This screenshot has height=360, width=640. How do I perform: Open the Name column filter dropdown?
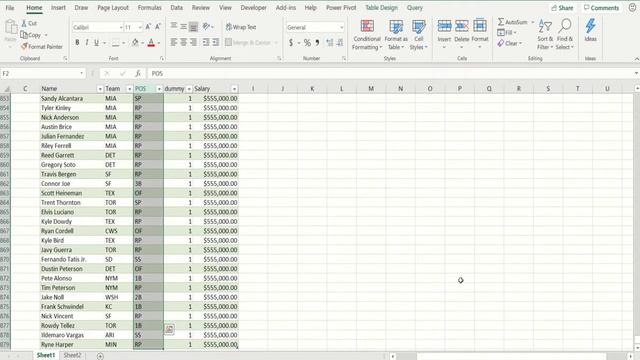(100, 89)
